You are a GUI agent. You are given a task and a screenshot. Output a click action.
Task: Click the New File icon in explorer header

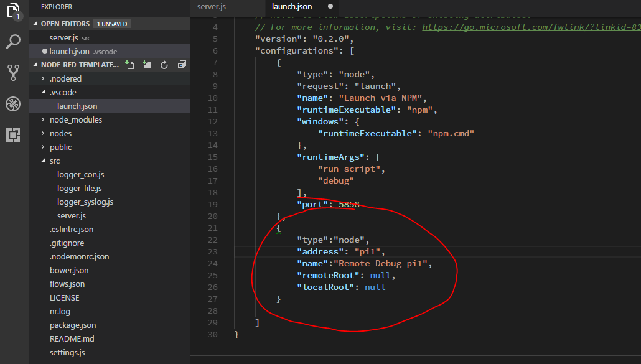click(129, 65)
